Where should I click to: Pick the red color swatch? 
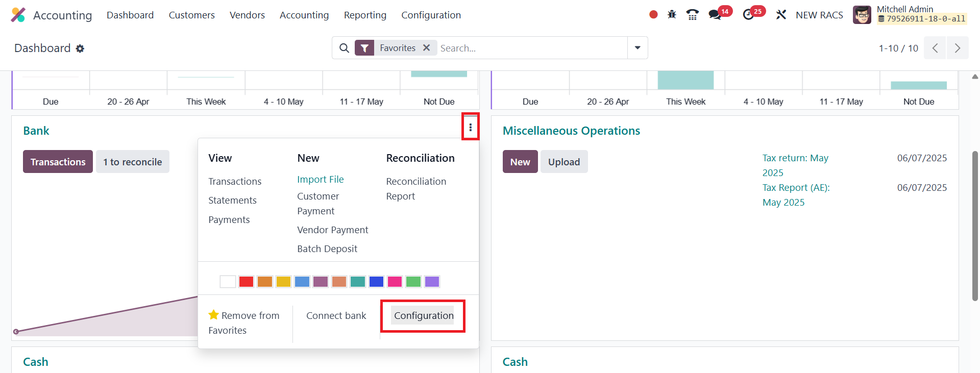click(246, 282)
